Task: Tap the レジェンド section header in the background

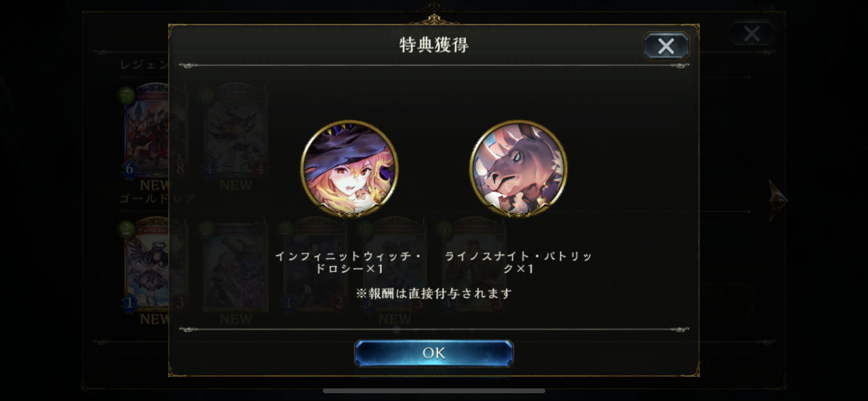Action: (144, 65)
